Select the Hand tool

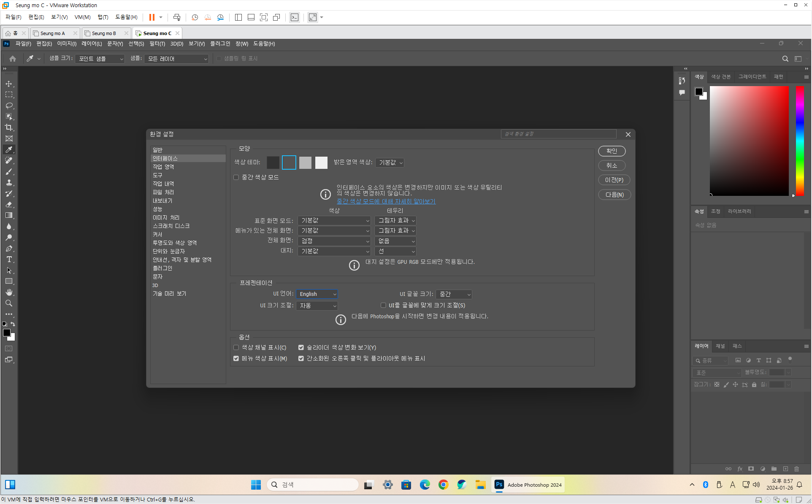coord(9,292)
